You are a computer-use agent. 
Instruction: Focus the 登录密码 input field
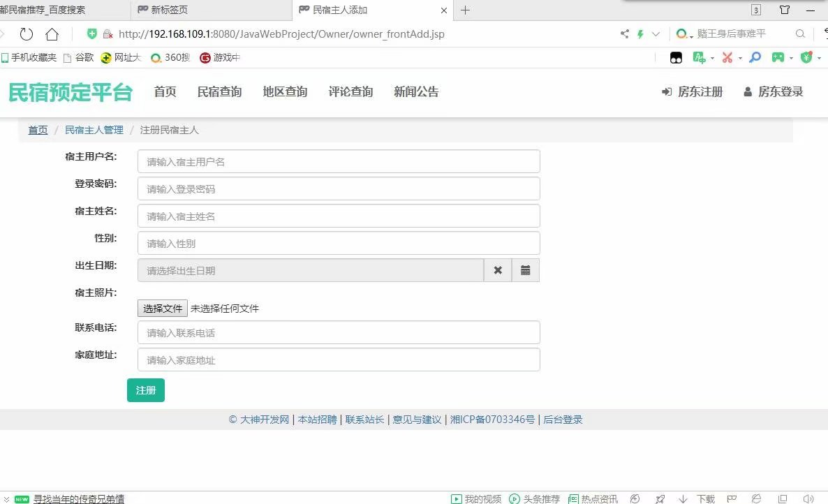pyautogui.click(x=339, y=188)
